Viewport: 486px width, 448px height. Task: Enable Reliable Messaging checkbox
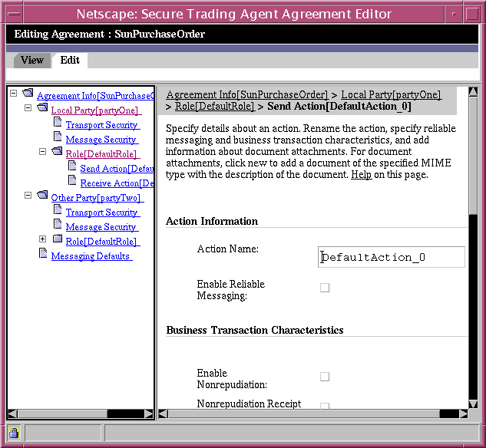click(325, 288)
